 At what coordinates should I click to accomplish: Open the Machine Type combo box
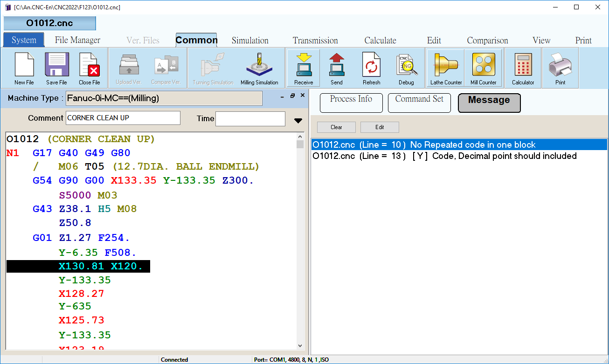[x=164, y=98]
